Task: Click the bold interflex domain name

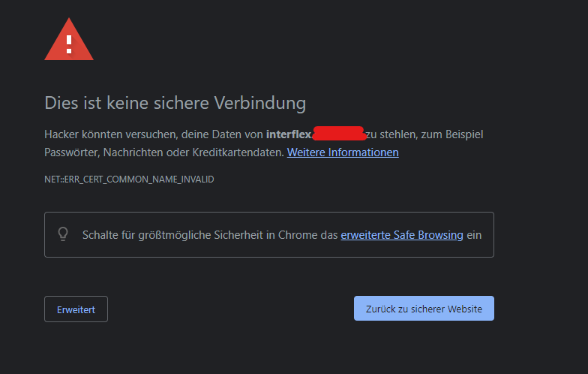Action: (x=289, y=134)
